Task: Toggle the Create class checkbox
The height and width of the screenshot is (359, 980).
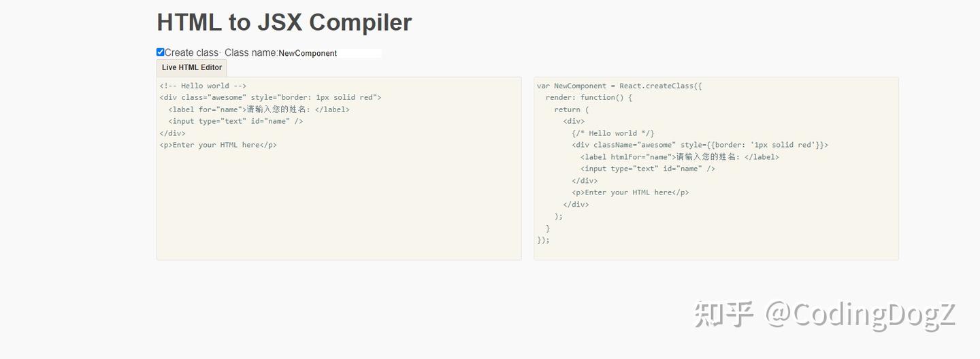Action: (x=161, y=52)
